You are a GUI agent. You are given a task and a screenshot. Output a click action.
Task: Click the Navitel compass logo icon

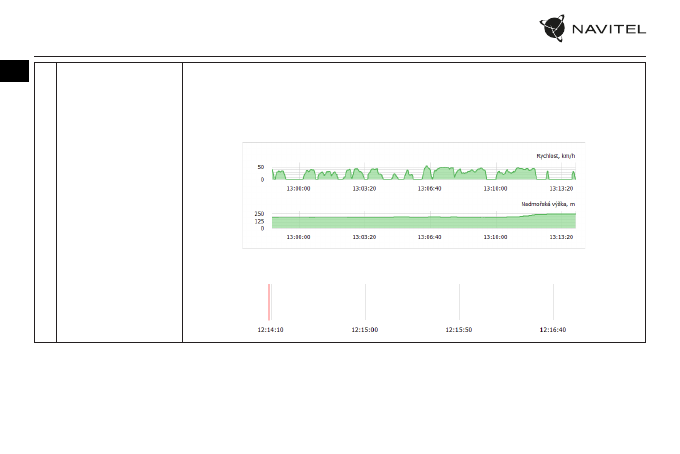pos(556,29)
